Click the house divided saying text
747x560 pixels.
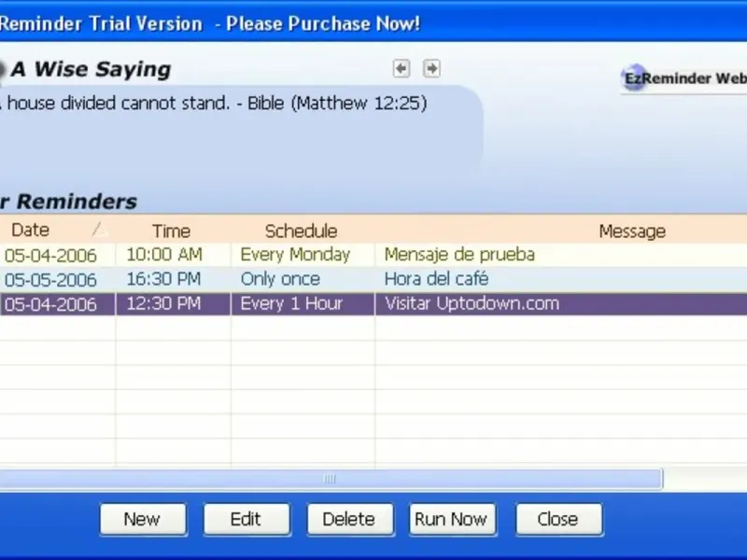coord(214,104)
